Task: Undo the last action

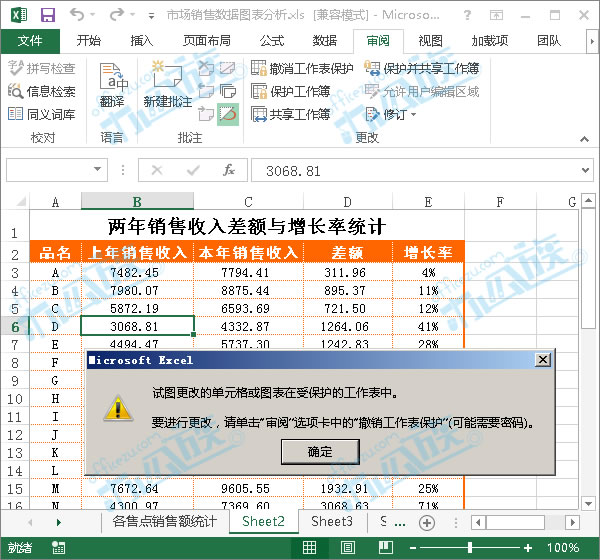Action: 77,15
